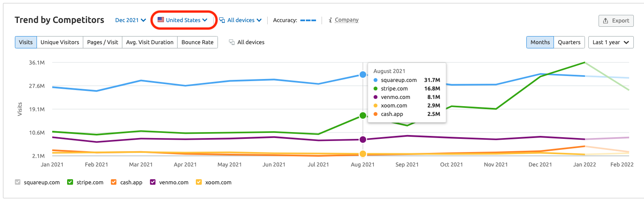644x203 pixels.
Task: Click the Apr 2021 axis label
Action: pyautogui.click(x=185, y=164)
